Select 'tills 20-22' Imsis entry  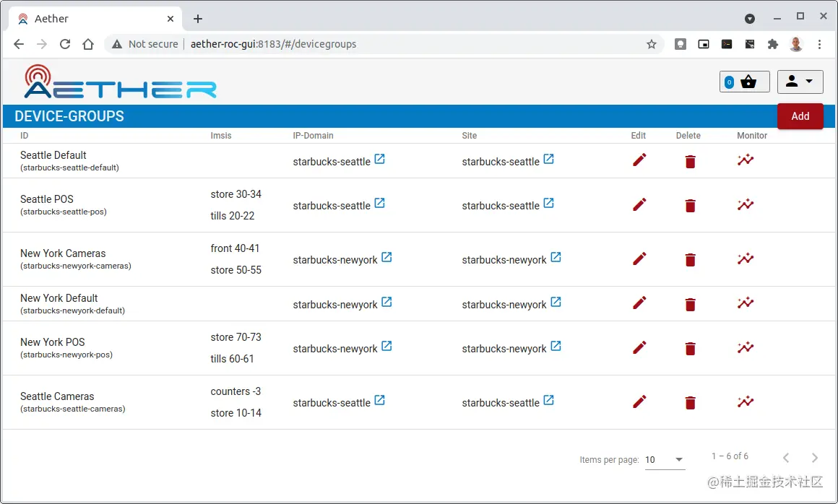point(233,216)
